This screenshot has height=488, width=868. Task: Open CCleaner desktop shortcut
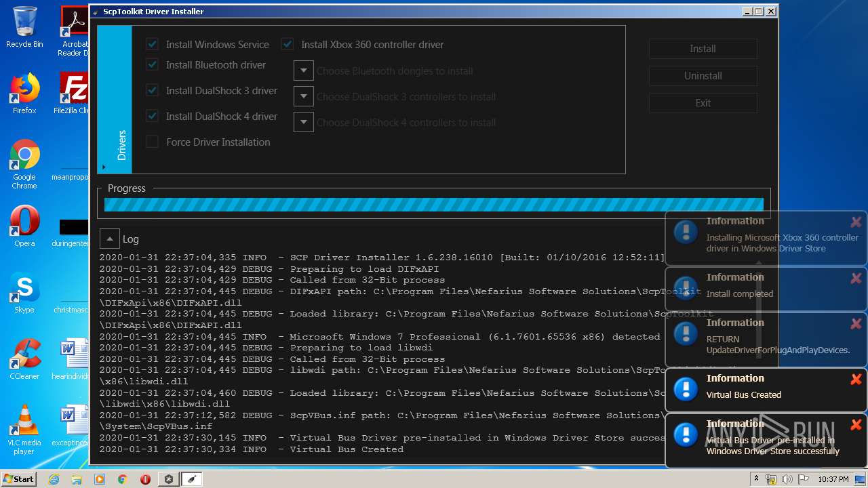[24, 359]
